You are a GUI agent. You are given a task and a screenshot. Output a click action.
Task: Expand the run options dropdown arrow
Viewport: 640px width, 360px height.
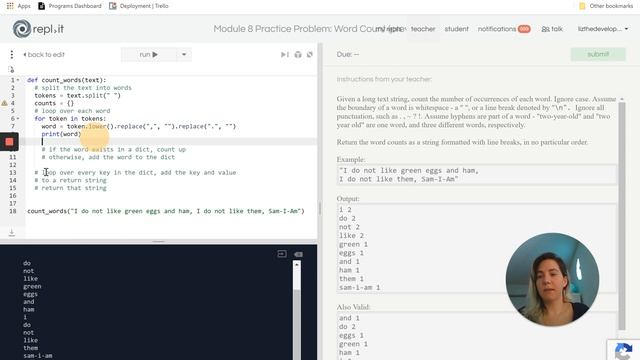pos(184,54)
